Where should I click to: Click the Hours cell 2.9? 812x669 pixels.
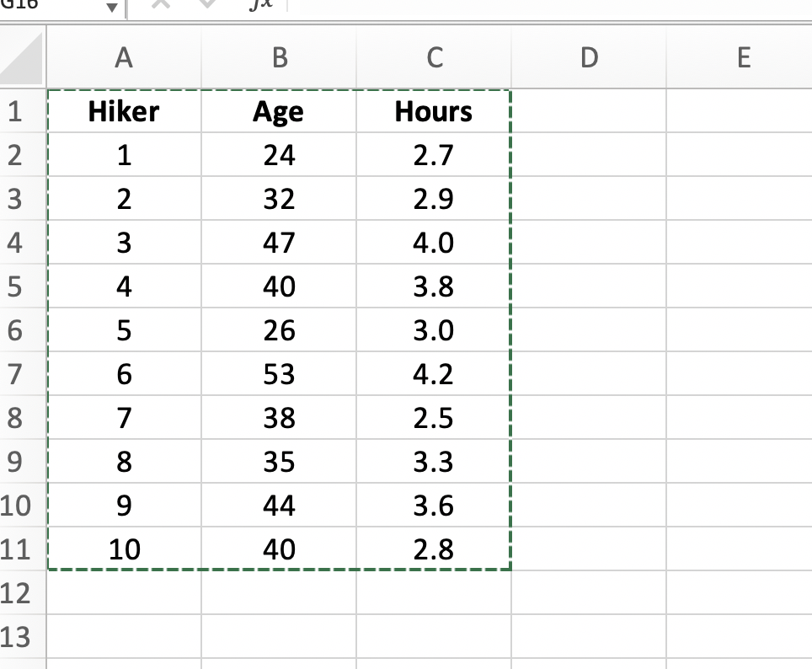[x=434, y=199]
